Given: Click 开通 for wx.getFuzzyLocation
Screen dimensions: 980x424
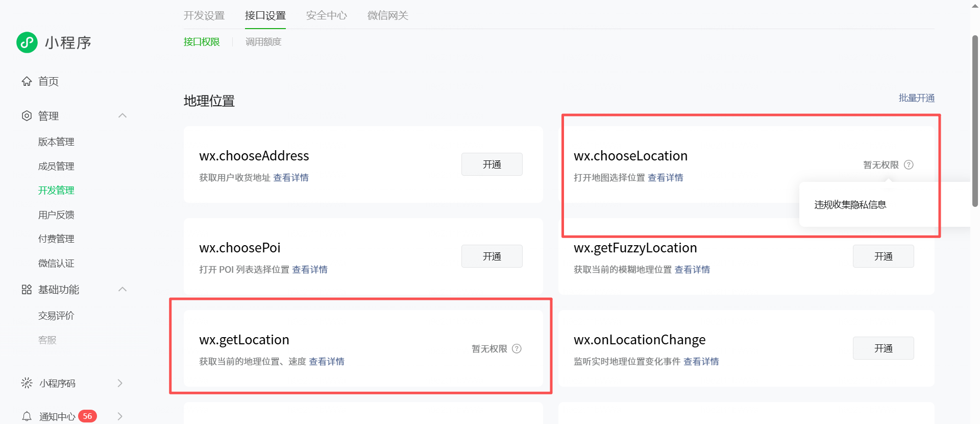Looking at the screenshot, I should [x=884, y=256].
